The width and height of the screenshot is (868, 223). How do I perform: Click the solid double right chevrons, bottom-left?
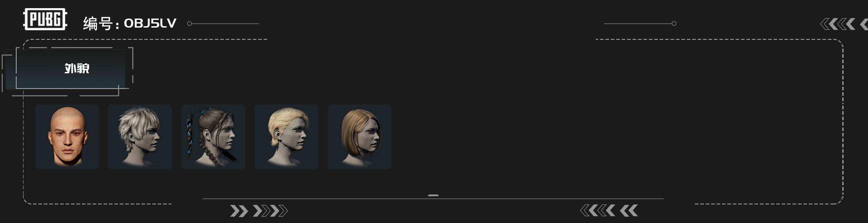[239, 211]
